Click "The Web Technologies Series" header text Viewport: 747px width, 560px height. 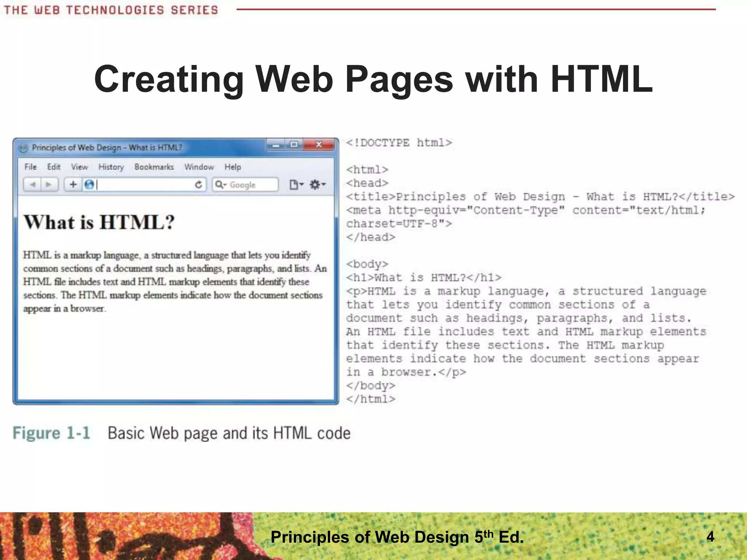point(111,10)
